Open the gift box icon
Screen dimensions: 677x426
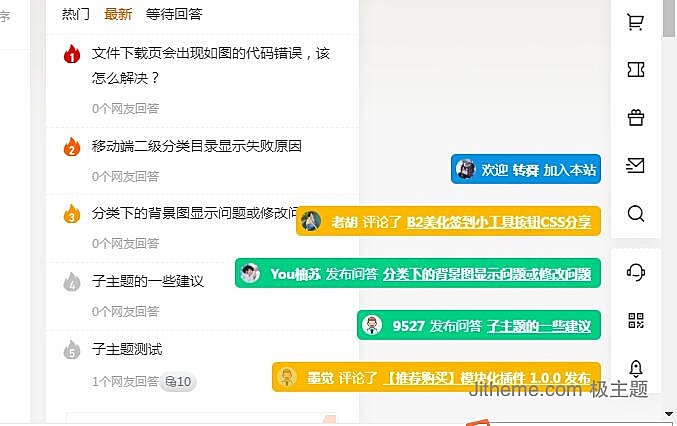click(x=636, y=117)
